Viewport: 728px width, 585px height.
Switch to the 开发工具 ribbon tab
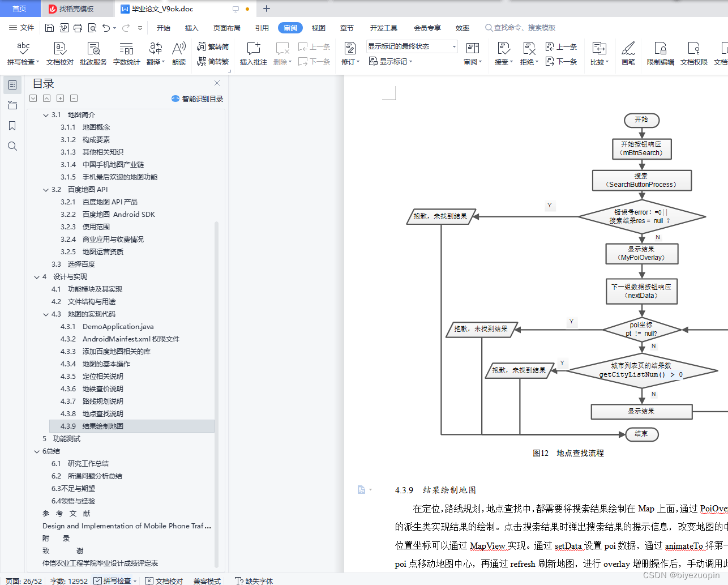click(384, 28)
